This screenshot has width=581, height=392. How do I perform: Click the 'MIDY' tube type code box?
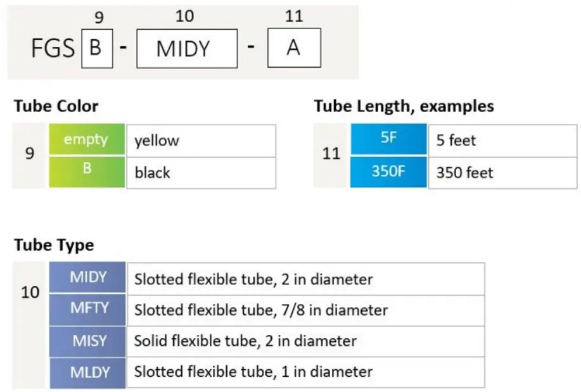point(187,49)
